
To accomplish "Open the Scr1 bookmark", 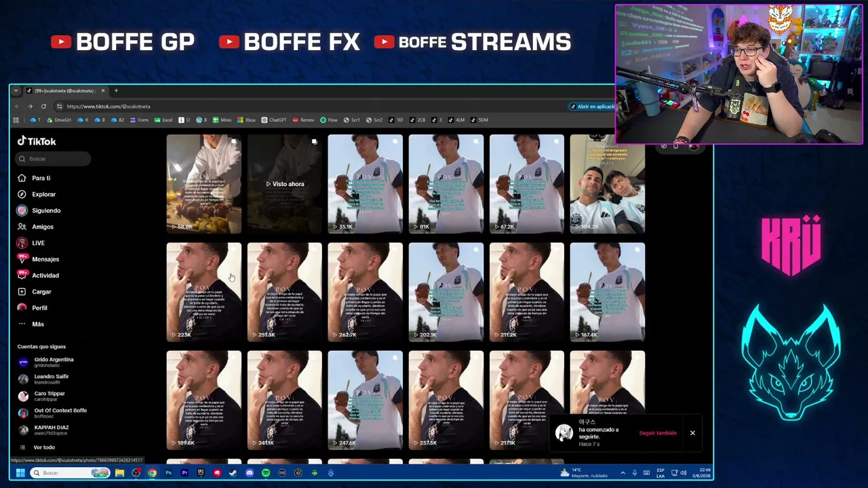I will 352,120.
